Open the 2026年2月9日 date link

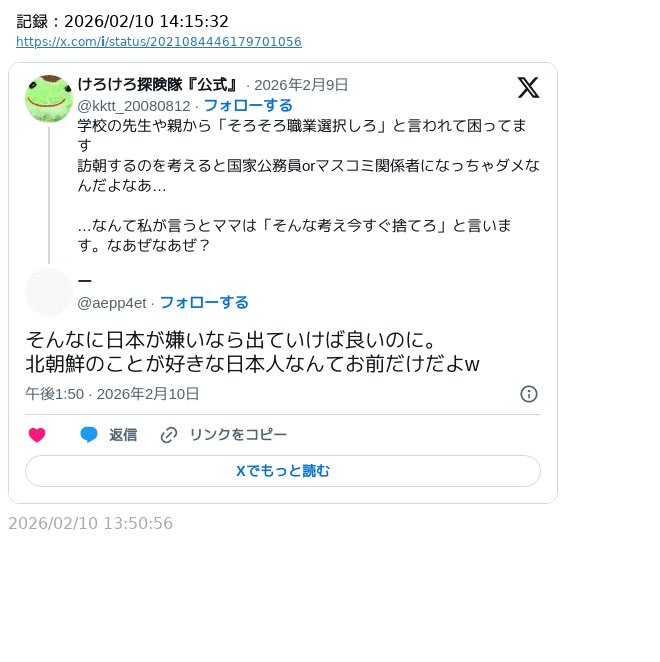pos(301,85)
